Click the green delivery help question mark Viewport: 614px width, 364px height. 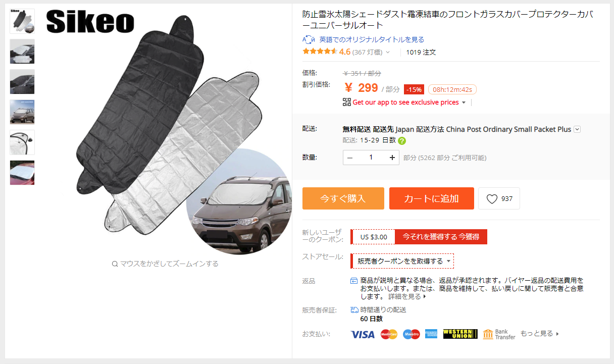tap(402, 141)
